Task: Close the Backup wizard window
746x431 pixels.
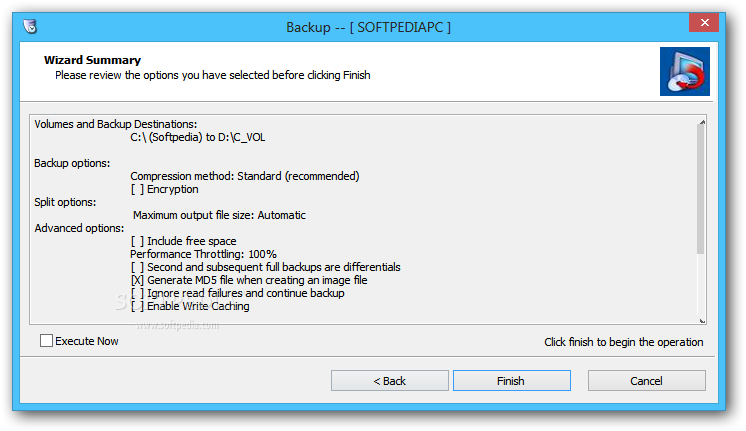Action: [704, 22]
